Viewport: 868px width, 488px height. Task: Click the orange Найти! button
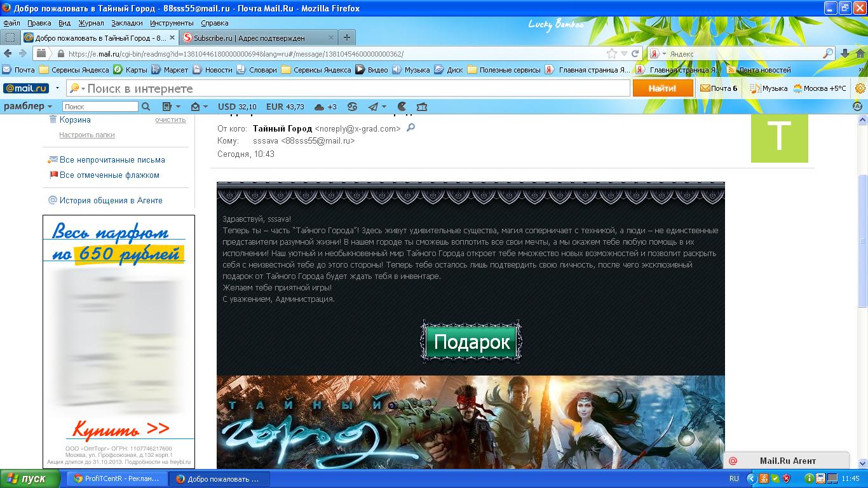(x=663, y=88)
